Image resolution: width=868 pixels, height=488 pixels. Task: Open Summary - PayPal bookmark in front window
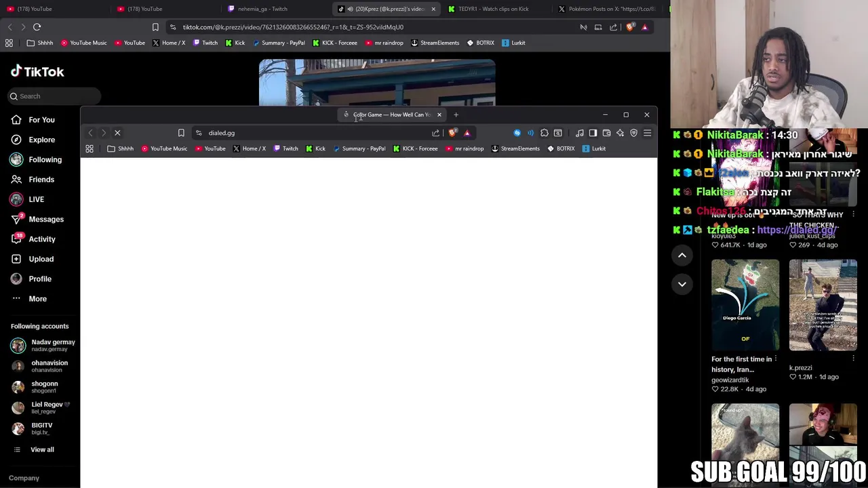point(359,148)
